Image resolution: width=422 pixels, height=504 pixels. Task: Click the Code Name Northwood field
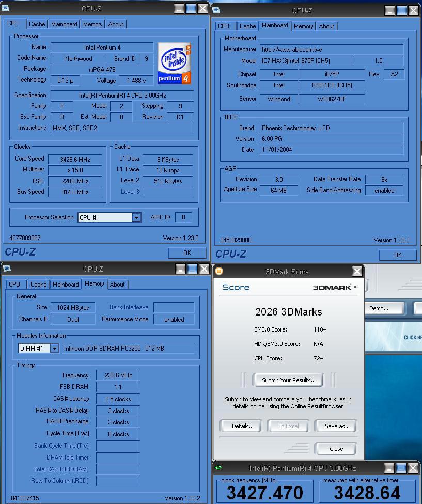pos(79,59)
